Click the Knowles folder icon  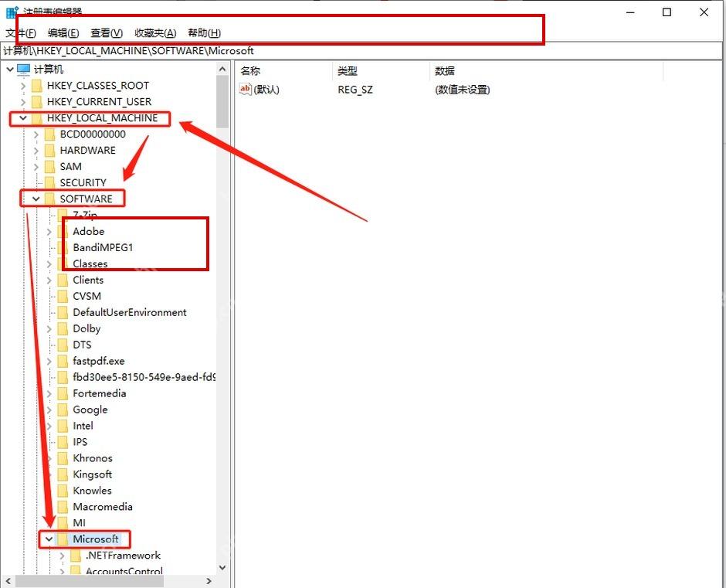[x=63, y=491]
